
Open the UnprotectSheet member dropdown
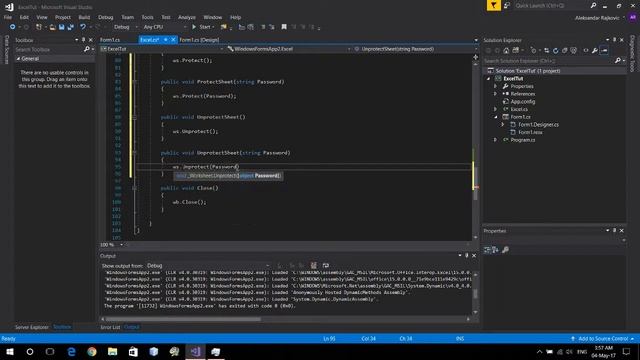[416, 49]
